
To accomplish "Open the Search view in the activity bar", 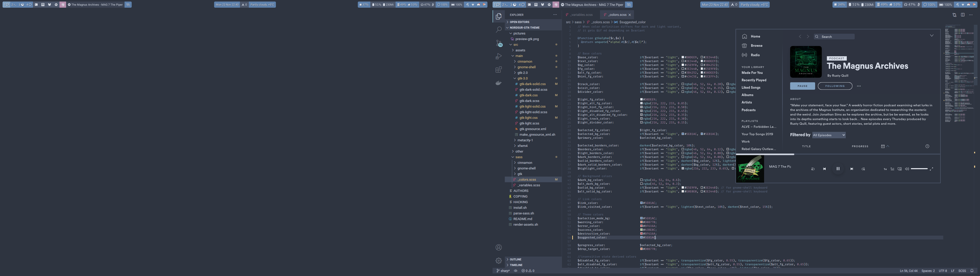I will tap(498, 30).
